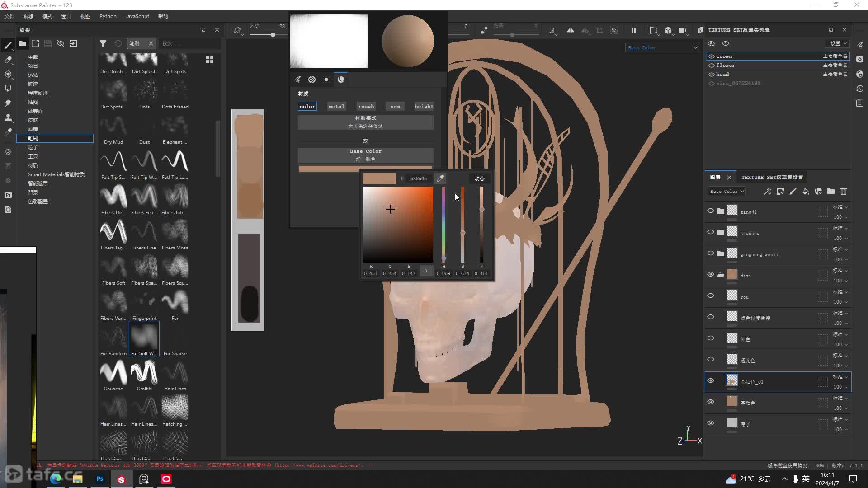Pause rendering with the pause button

(x=634, y=30)
